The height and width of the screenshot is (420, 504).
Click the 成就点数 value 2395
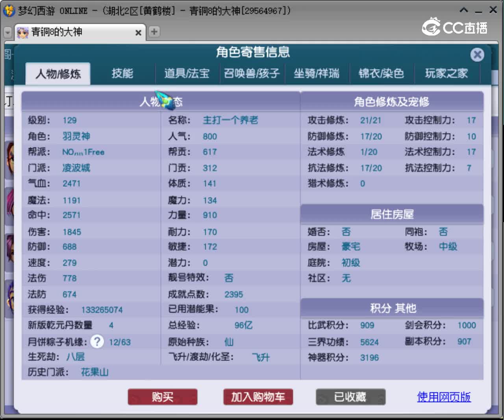(x=234, y=294)
